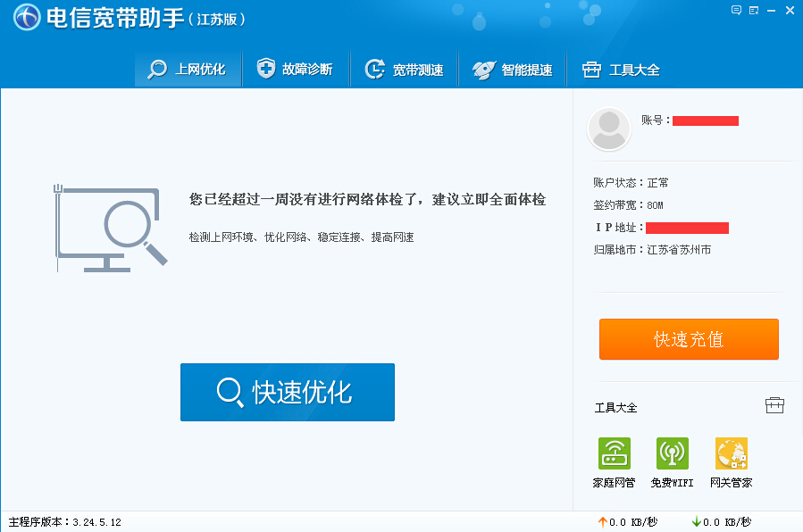803x532 pixels.
Task: Launch the 免费WIFI tool icon
Action: pos(673,453)
